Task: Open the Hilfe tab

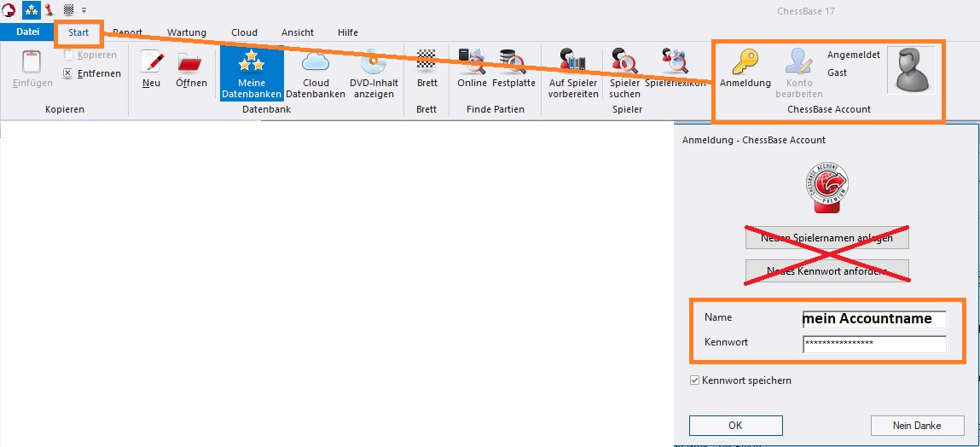Action: (347, 32)
